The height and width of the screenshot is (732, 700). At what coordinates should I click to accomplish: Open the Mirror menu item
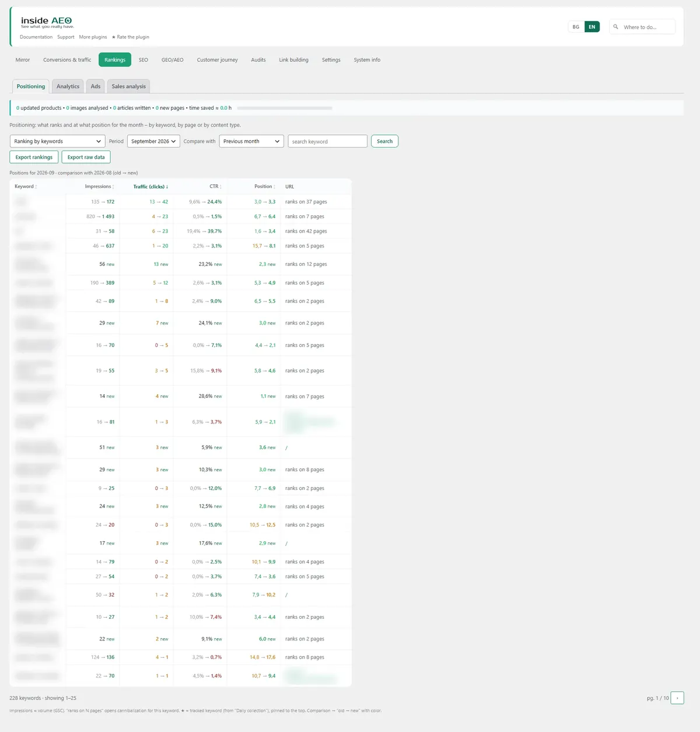click(x=23, y=59)
